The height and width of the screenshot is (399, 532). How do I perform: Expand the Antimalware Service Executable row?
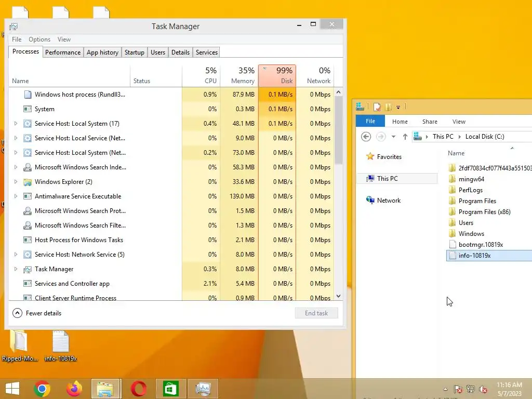point(16,196)
